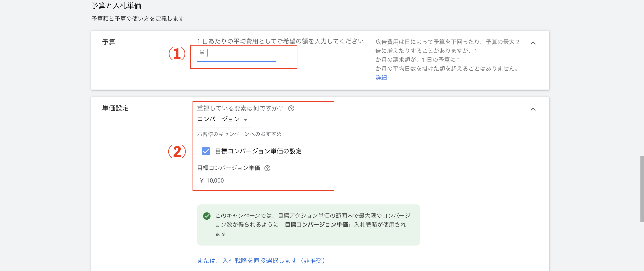Click the help icon beside 目標コンバージョン単価
Screen dimensions: 644x271
[267, 168]
